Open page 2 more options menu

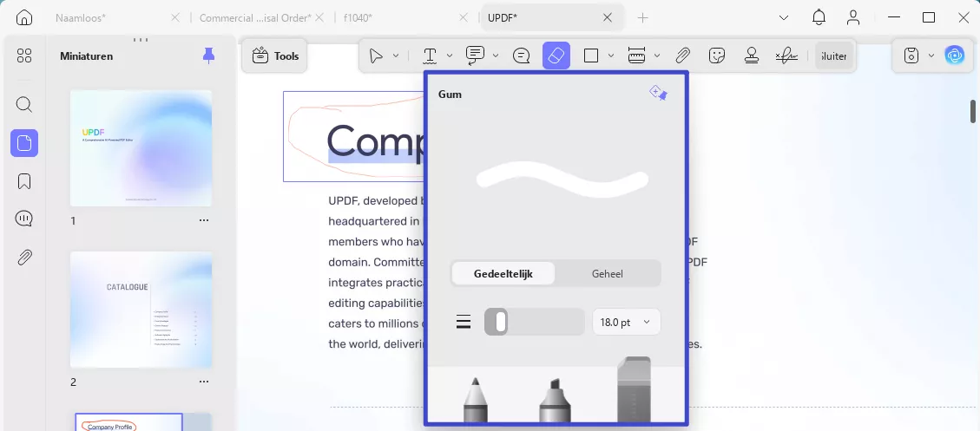coord(204,382)
